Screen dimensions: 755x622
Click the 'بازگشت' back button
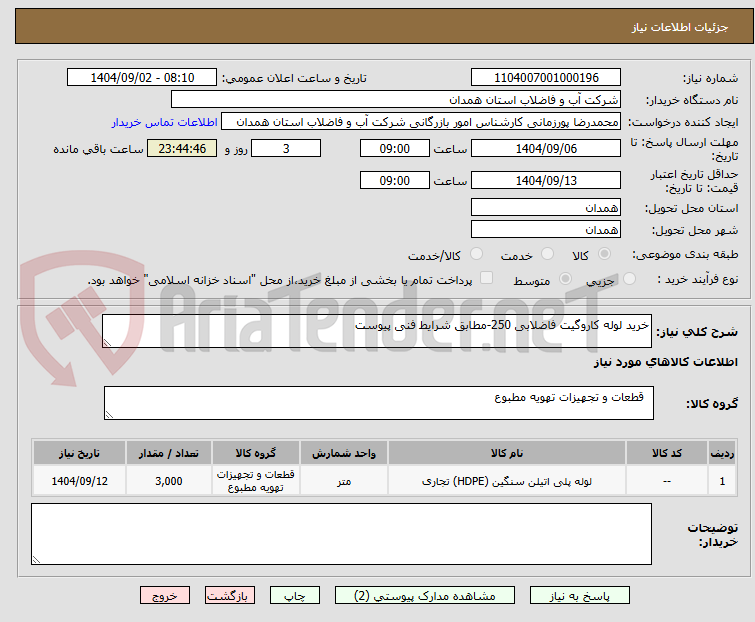click(x=229, y=596)
